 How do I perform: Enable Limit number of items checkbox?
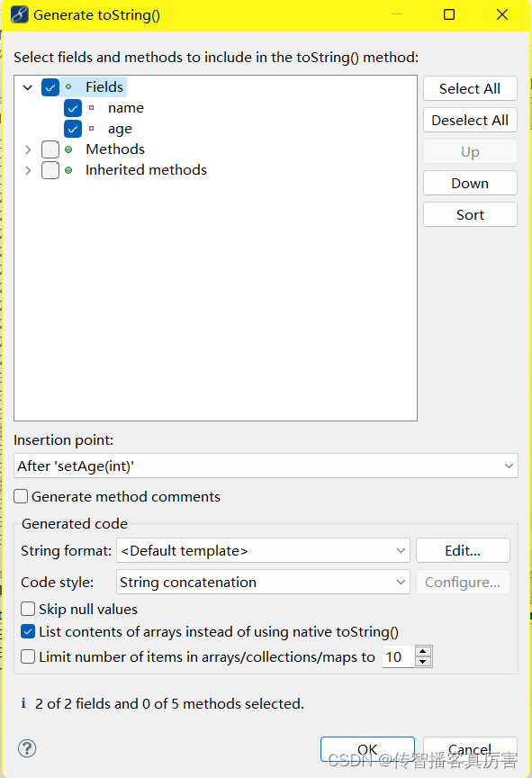coord(28,656)
